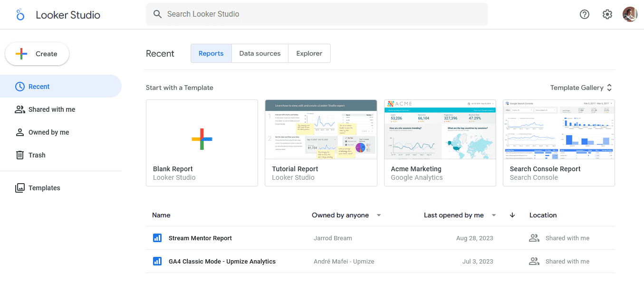Image resolution: width=644 pixels, height=284 pixels.
Task: Click shared icon in Stream Mentor Report row
Action: pos(534,238)
